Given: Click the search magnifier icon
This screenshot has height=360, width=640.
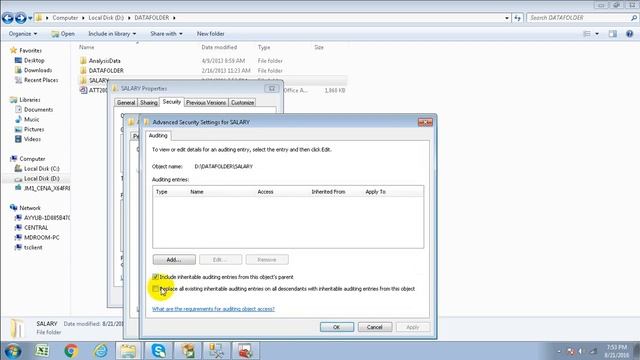Looking at the screenshot, I should coord(634,18).
